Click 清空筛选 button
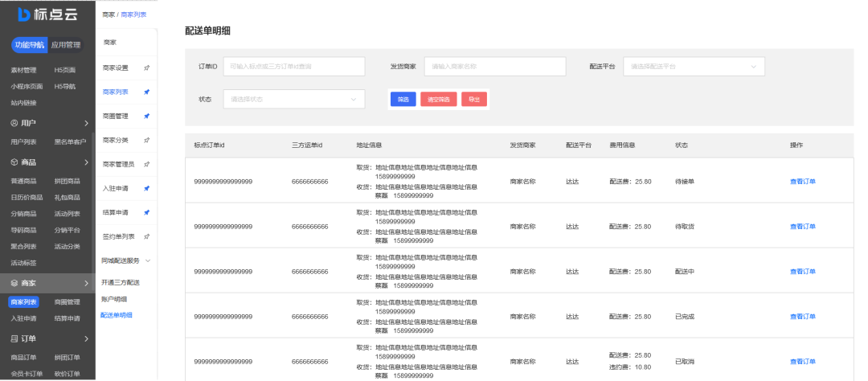868x381 pixels. click(439, 99)
